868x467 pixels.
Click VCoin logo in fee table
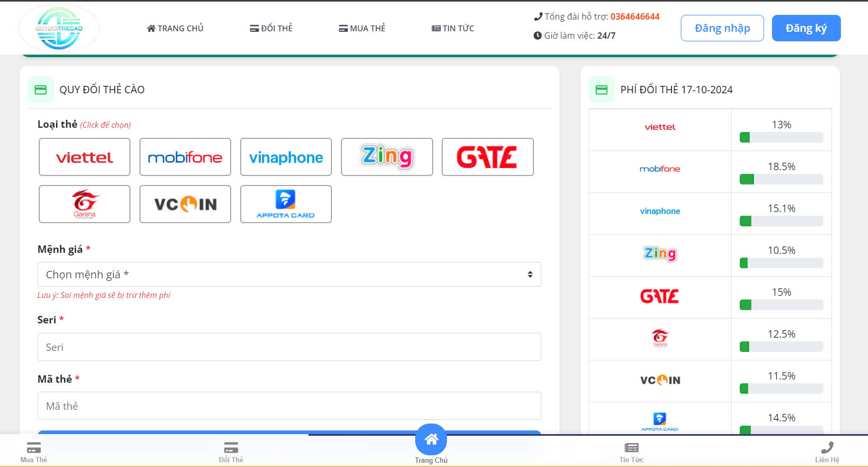coord(660,380)
